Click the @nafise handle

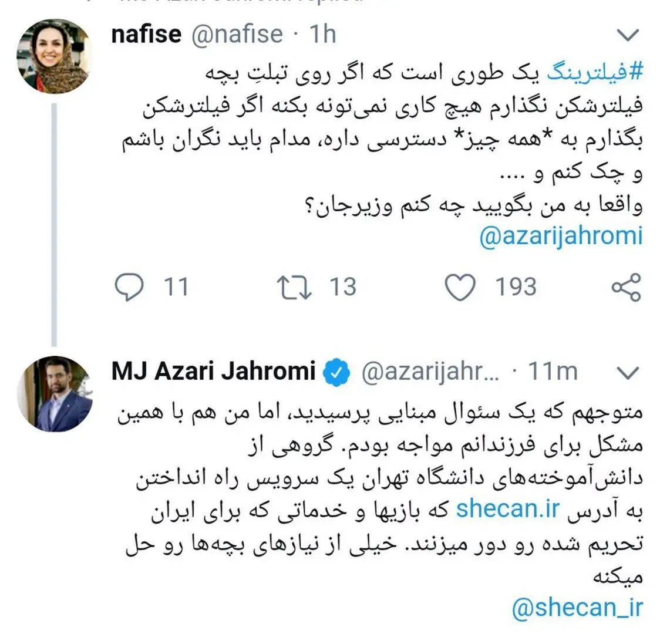tap(237, 34)
